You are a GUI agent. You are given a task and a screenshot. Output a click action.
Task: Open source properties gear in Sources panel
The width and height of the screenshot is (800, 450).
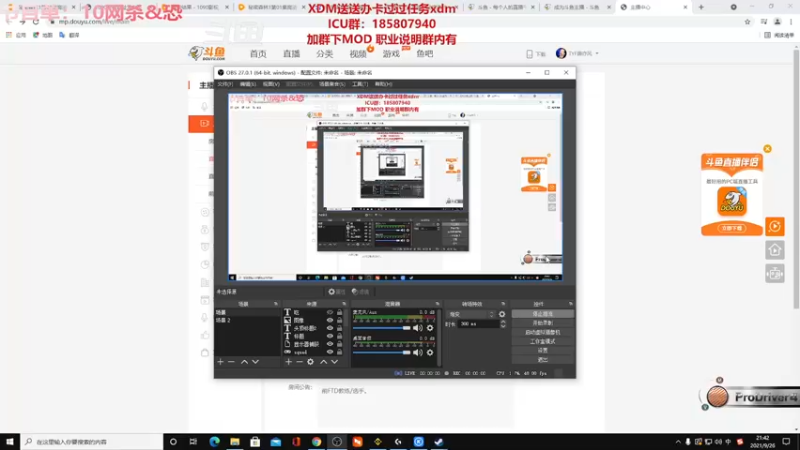(x=310, y=362)
